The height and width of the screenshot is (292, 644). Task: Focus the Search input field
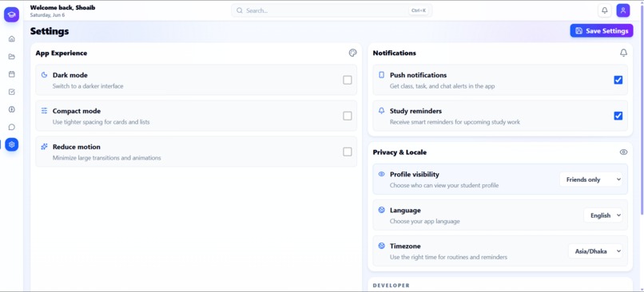pyautogui.click(x=332, y=10)
